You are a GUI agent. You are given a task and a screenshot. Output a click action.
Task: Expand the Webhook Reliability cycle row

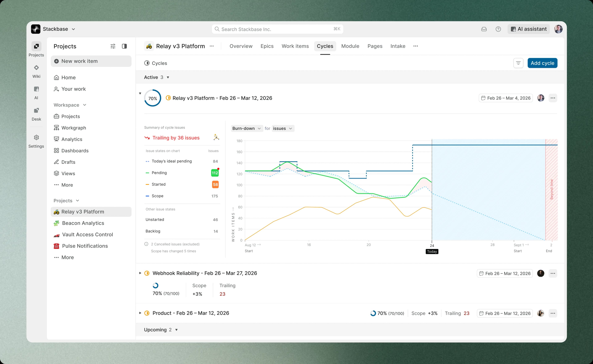coord(140,273)
